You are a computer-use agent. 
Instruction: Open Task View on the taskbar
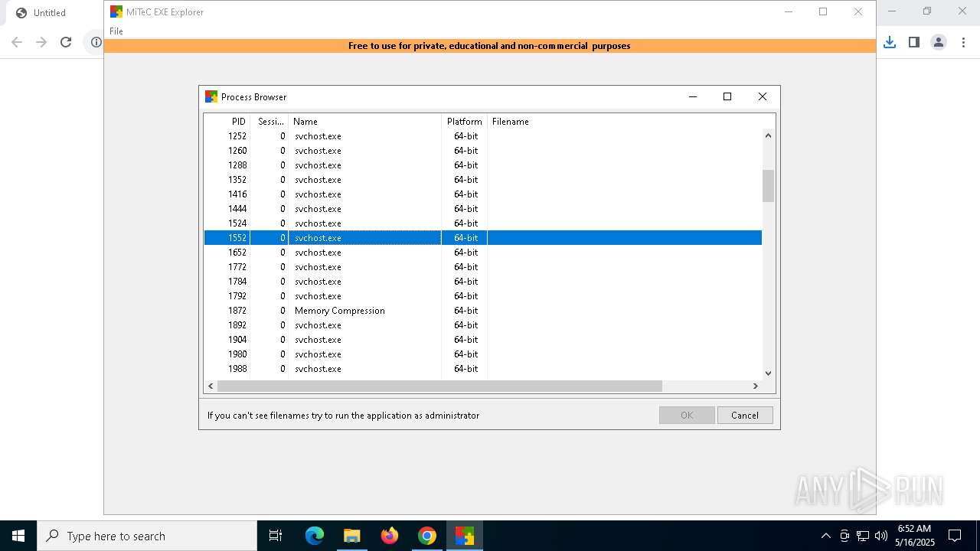pos(276,536)
